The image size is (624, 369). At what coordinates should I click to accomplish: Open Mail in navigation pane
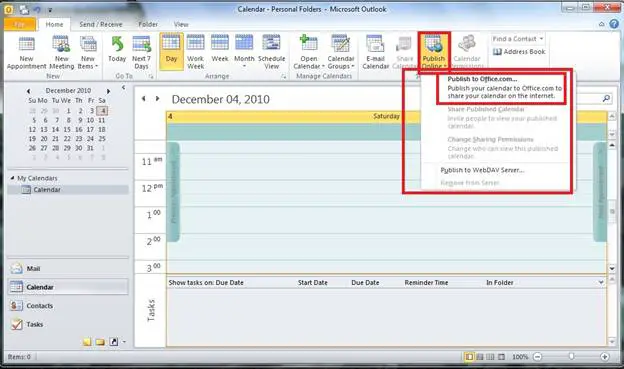pos(68,269)
